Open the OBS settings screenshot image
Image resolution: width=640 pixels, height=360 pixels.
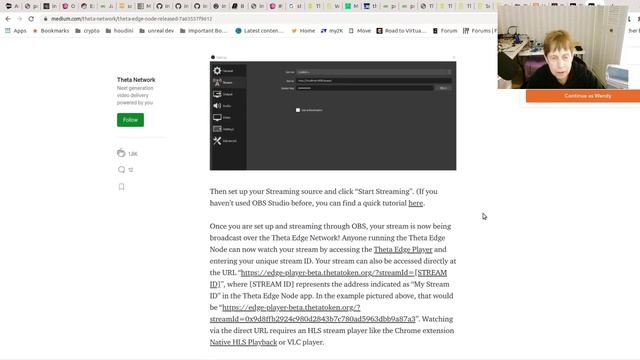coord(333,112)
